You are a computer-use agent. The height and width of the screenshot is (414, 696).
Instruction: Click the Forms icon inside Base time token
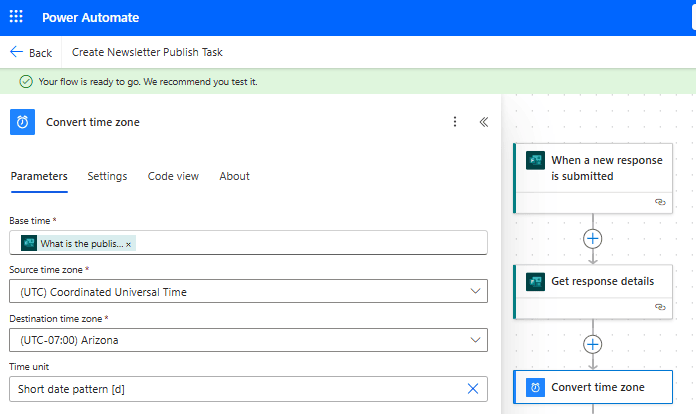click(x=29, y=243)
